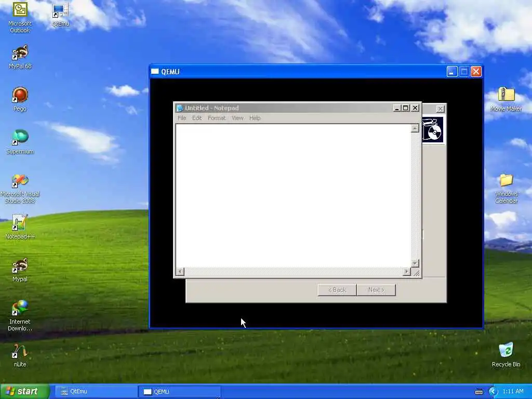Open the Windows Start menu
Screen dimensions: 532x399
pyautogui.click(x=25, y=392)
